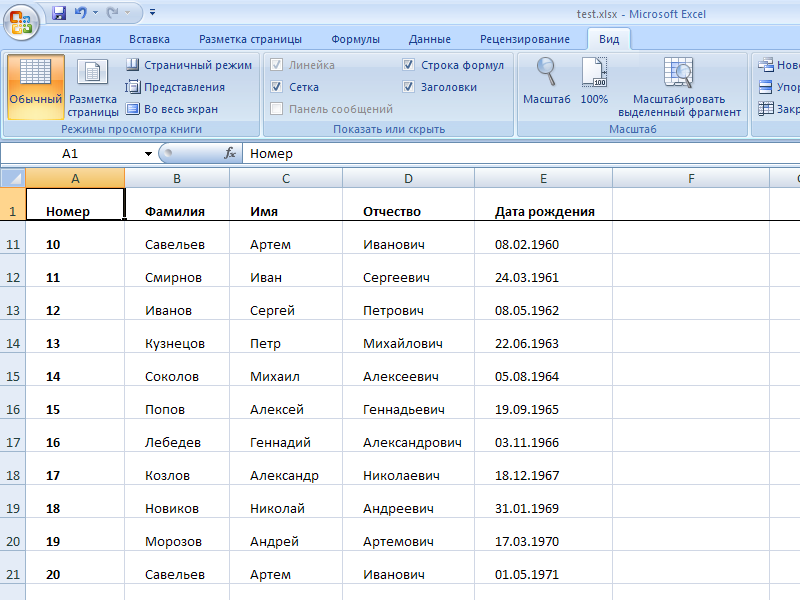Click the Дата рождения header cell
800x600 pixels.
543,205
